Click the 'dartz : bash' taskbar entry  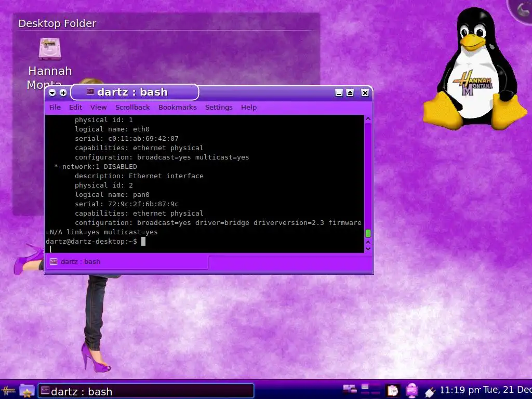146,391
